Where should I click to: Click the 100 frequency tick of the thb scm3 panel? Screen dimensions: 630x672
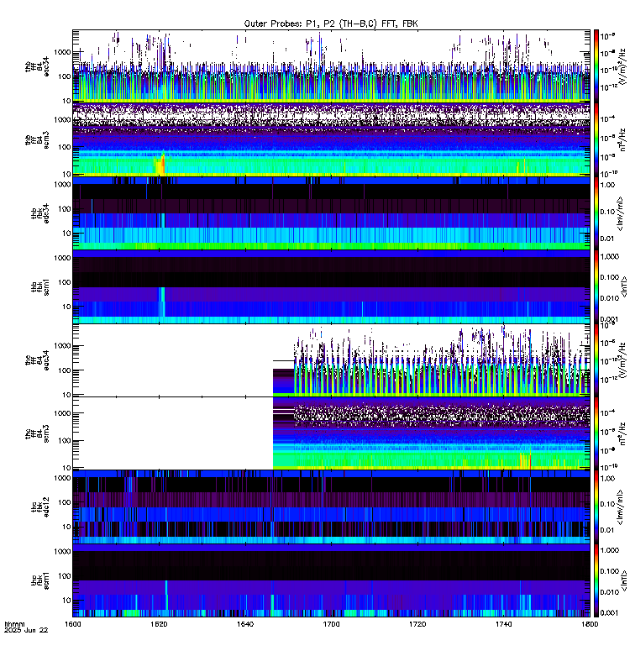[x=65, y=147]
